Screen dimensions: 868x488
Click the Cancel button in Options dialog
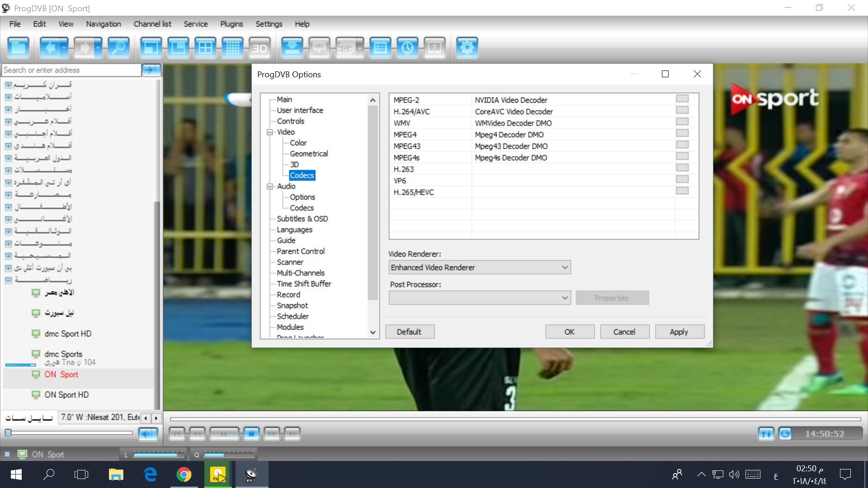[624, 332]
